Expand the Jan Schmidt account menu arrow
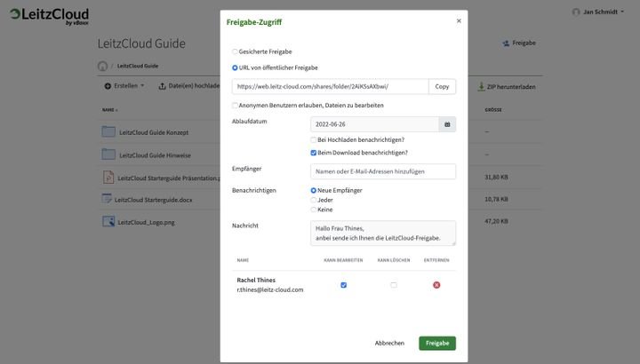Screen dimensions: 640x364 coord(622,12)
